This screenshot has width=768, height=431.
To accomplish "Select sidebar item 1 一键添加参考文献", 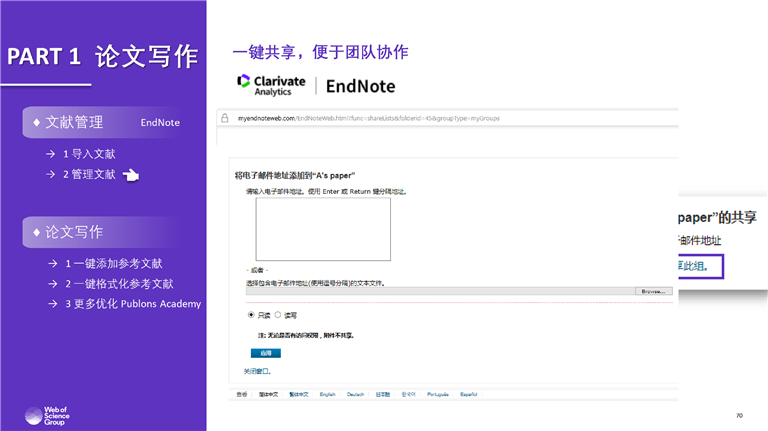I will click(114, 263).
